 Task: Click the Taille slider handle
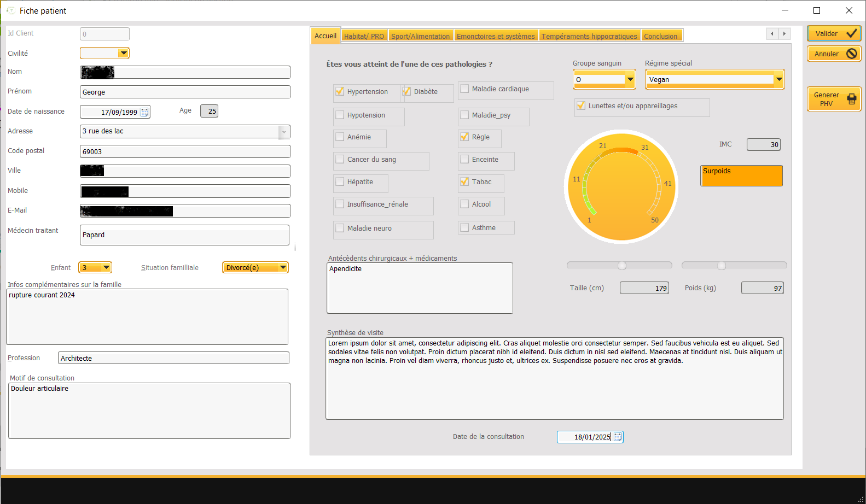click(x=622, y=266)
